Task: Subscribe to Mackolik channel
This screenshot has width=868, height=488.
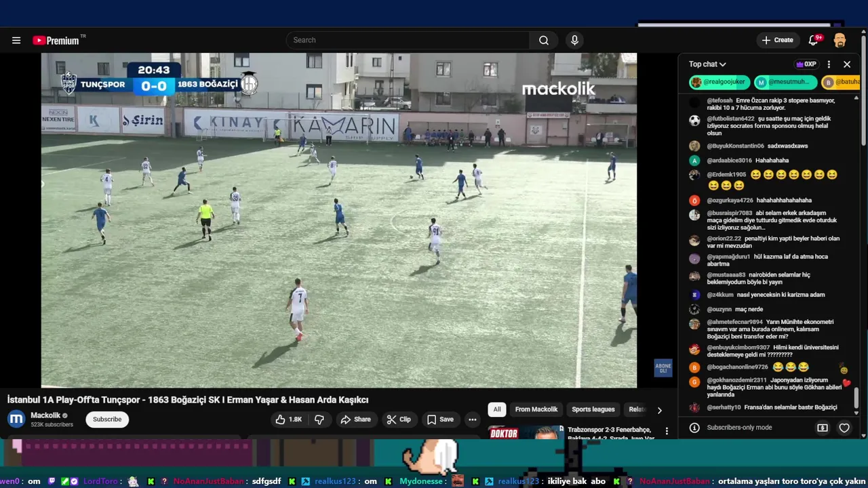Action: pyautogui.click(x=107, y=420)
